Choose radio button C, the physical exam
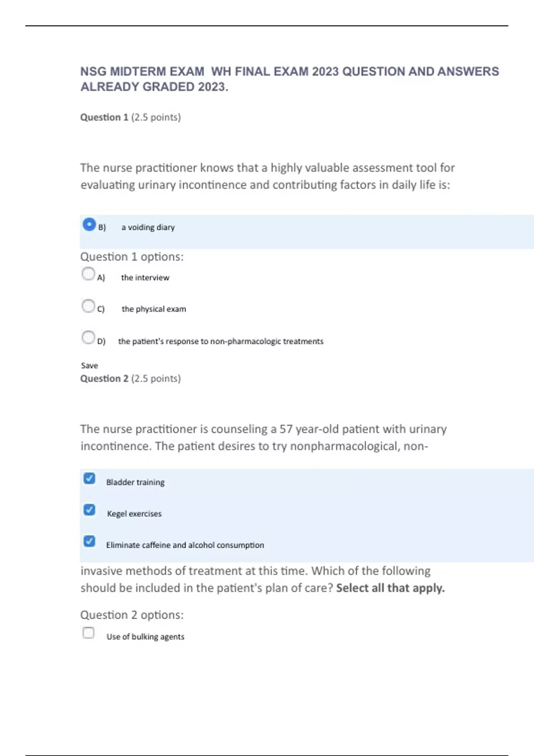534x756 pixels. 88,306
